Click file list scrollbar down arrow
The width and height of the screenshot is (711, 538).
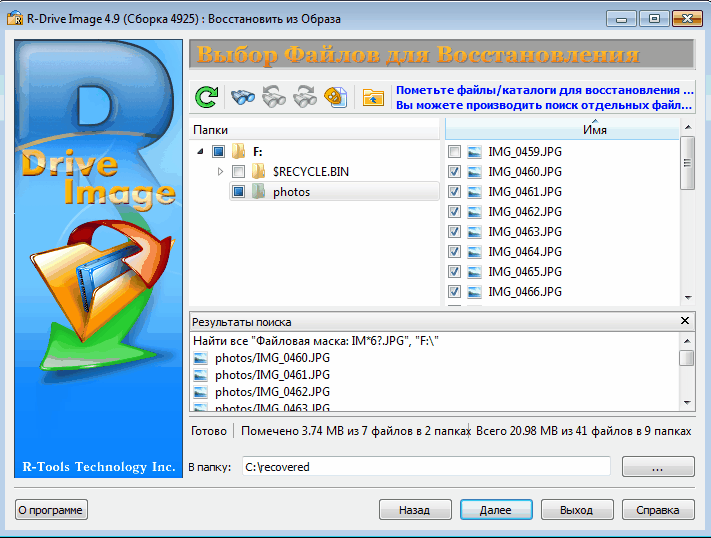(688, 298)
